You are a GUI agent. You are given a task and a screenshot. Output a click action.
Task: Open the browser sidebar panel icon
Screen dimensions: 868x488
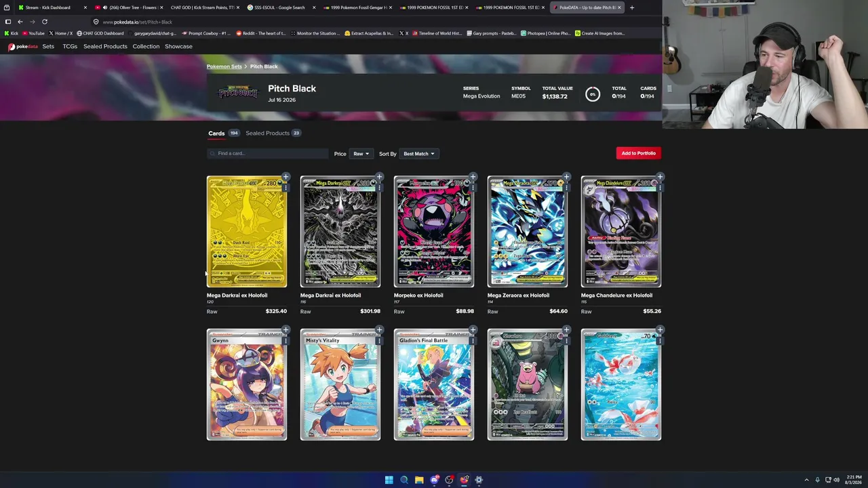point(8,22)
